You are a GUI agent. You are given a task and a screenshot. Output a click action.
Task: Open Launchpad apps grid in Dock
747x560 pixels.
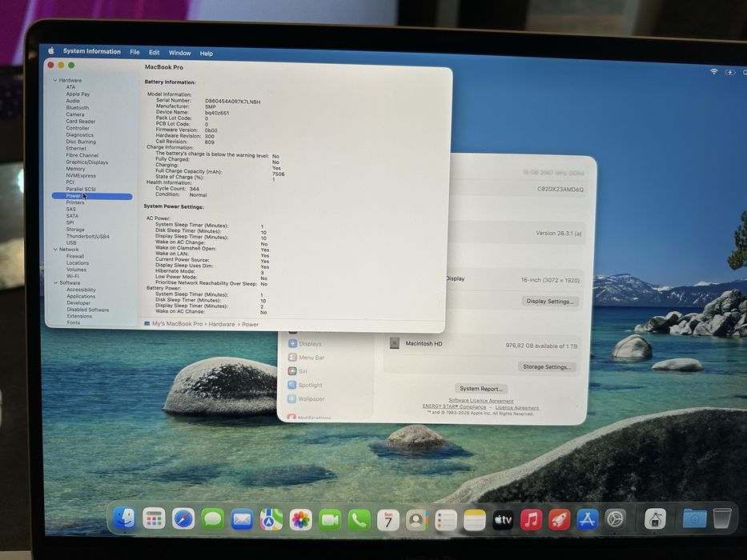point(154,518)
